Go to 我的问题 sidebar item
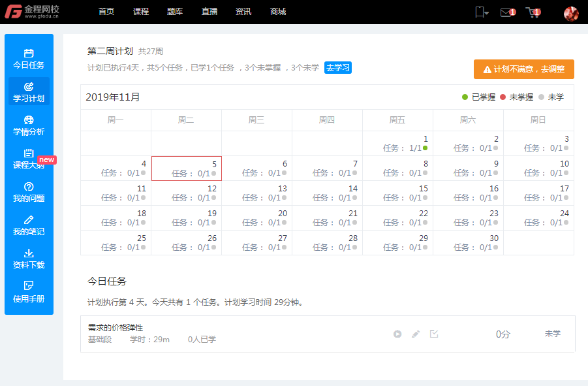Image resolution: width=588 pixels, height=386 pixels. [x=29, y=192]
